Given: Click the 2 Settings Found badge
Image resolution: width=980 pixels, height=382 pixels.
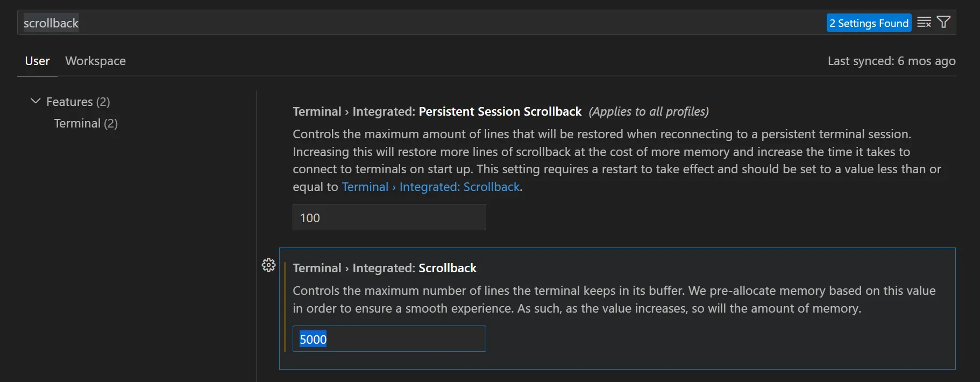Looking at the screenshot, I should coord(869,23).
